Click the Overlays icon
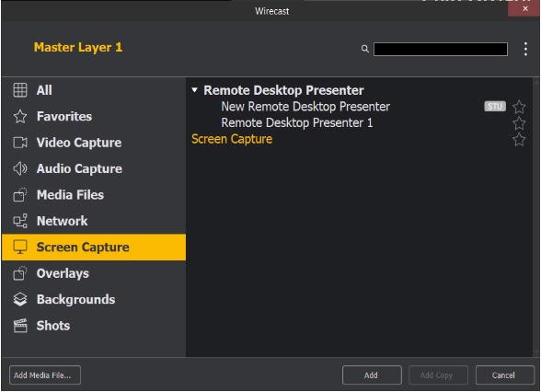 [x=20, y=273]
